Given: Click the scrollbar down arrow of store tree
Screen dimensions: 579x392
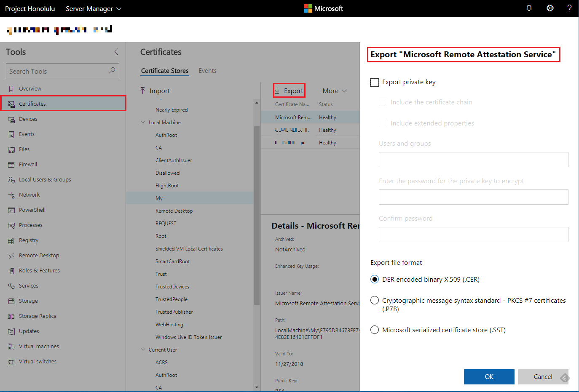Looking at the screenshot, I should click(257, 387).
